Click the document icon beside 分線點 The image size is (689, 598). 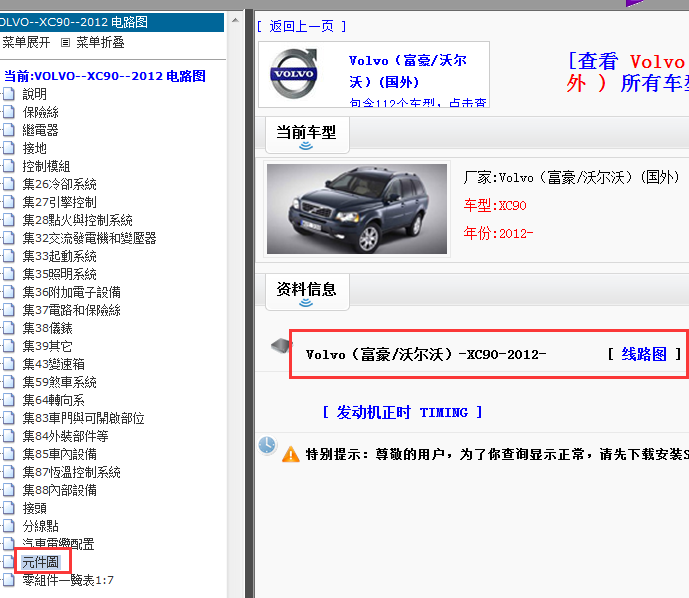click(x=9, y=526)
